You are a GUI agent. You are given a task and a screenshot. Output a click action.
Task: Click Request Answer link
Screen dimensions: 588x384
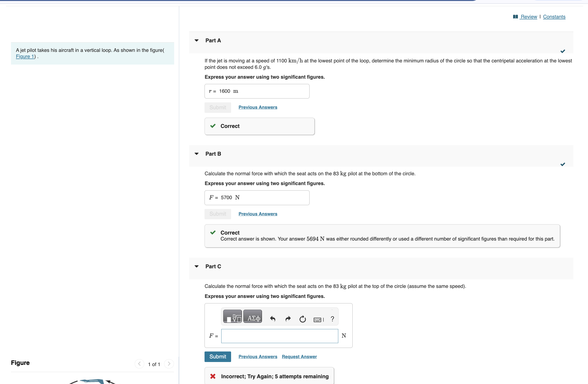(299, 357)
